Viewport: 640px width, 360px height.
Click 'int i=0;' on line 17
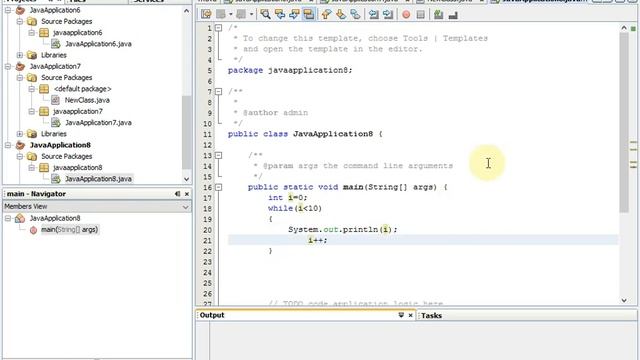[x=287, y=198]
